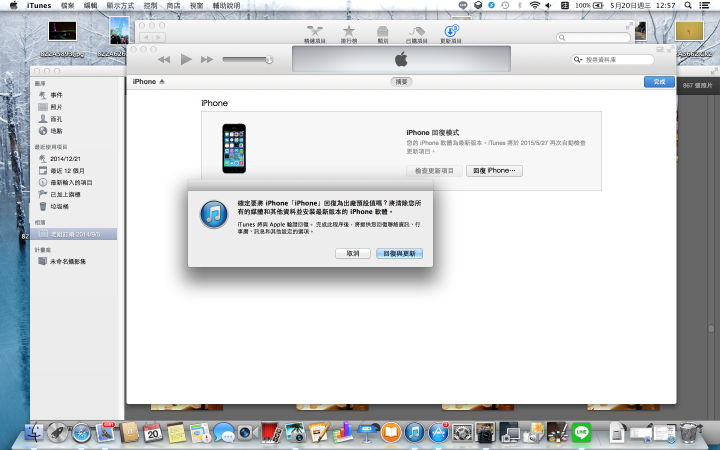Open System Preferences from the Dock

pos(462,433)
